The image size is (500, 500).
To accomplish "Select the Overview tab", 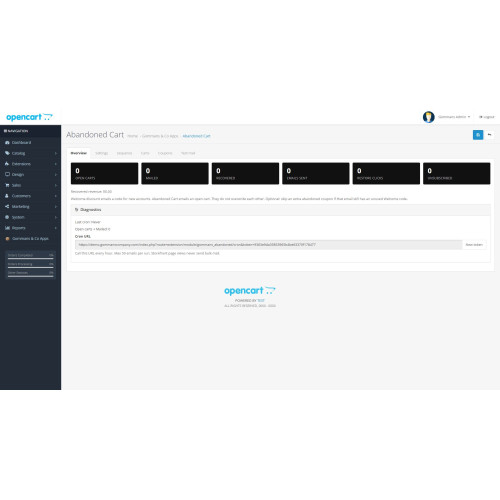I will [x=79, y=153].
